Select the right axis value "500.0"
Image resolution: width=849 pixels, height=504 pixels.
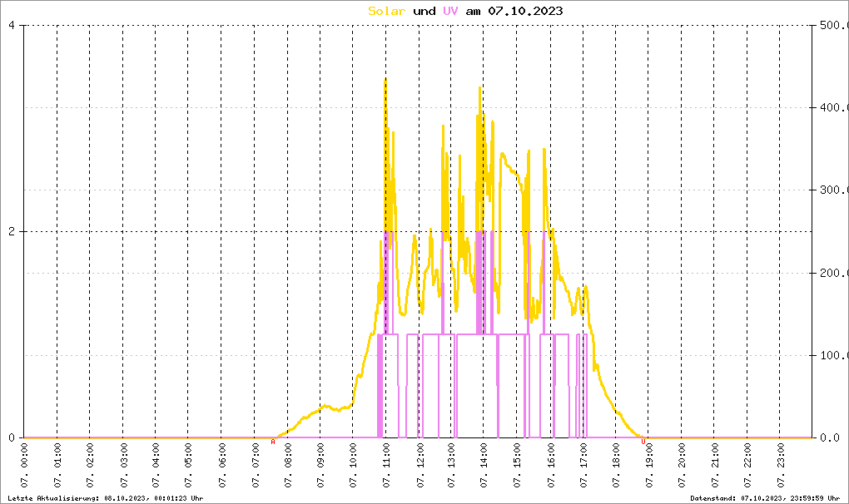(832, 25)
